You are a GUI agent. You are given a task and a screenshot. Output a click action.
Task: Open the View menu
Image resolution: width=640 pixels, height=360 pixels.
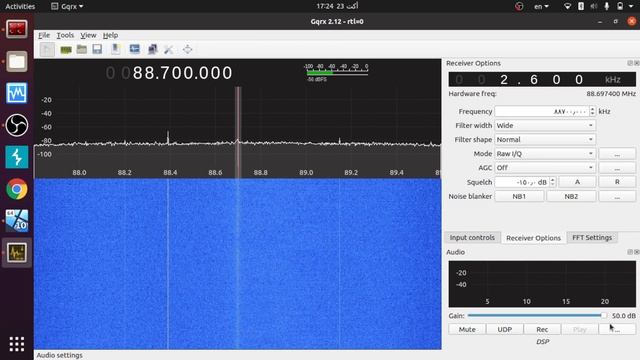88,35
